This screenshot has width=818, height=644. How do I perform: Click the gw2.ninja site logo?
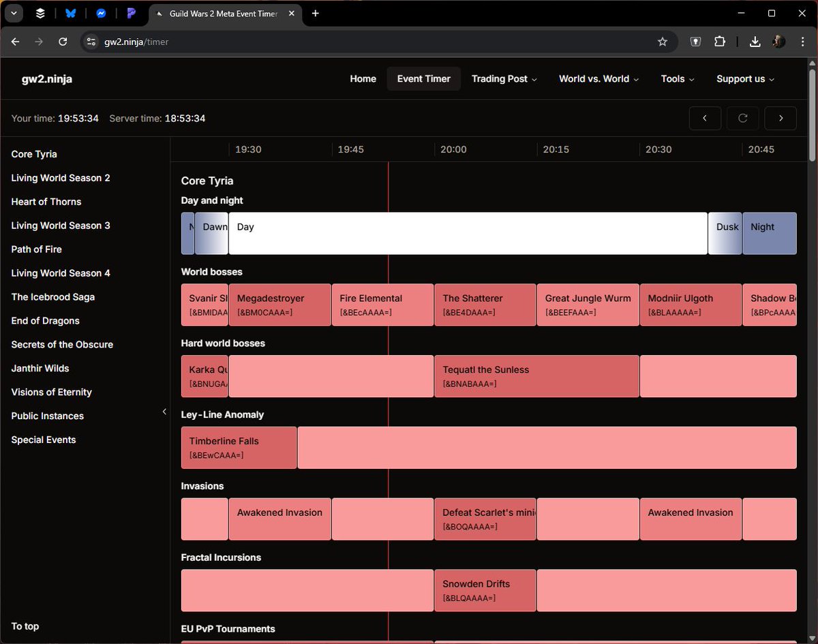coord(47,78)
